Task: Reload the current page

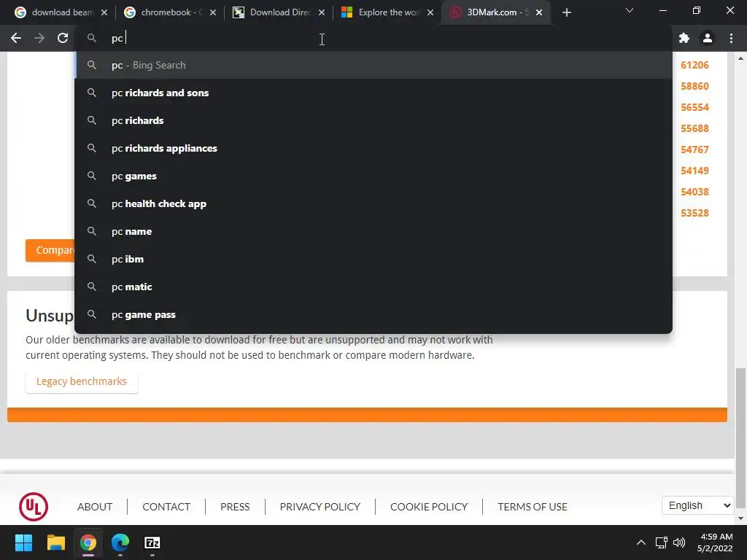Action: [63, 38]
